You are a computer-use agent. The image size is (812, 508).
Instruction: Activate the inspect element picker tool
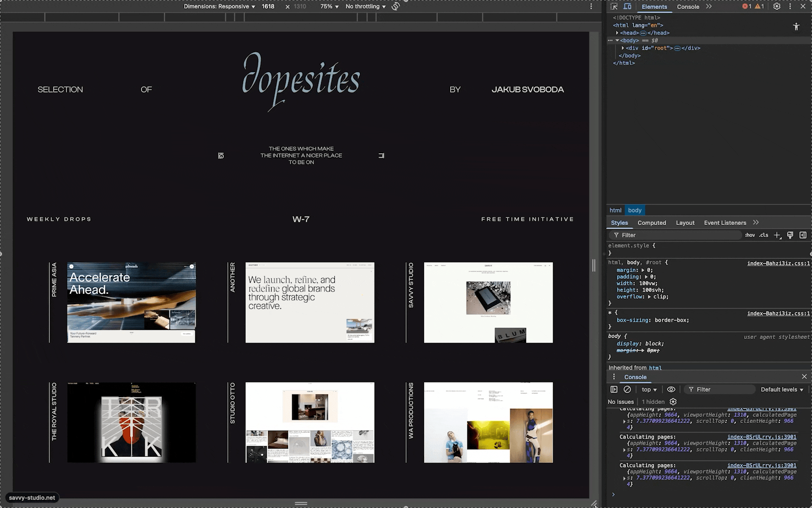coord(614,7)
